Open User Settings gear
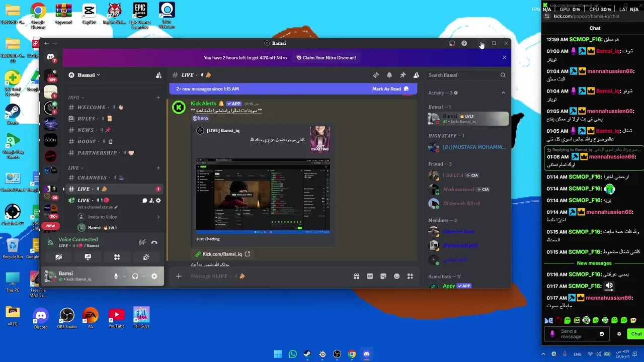 (x=154, y=276)
